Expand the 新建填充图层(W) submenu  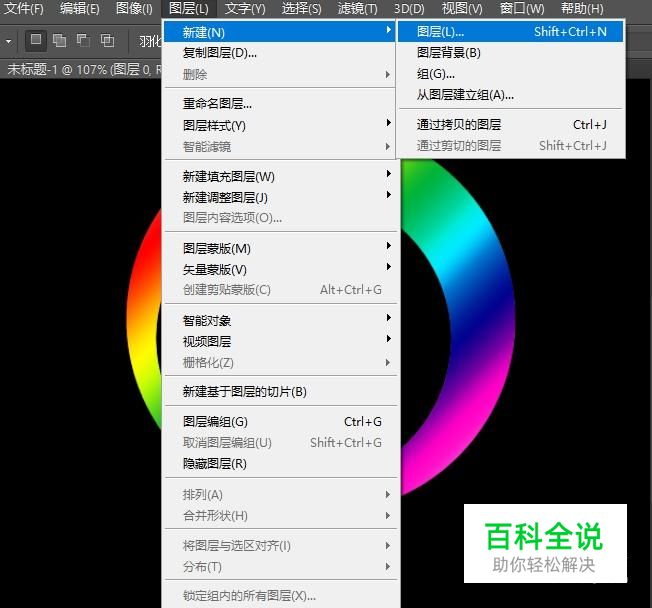(x=279, y=176)
